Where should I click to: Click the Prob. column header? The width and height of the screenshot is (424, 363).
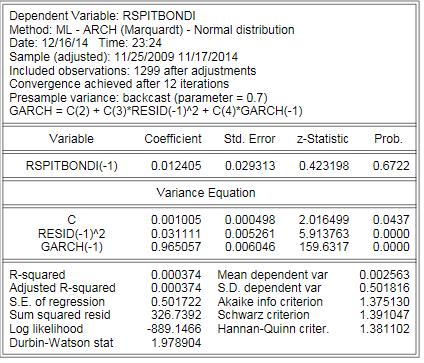(x=388, y=139)
